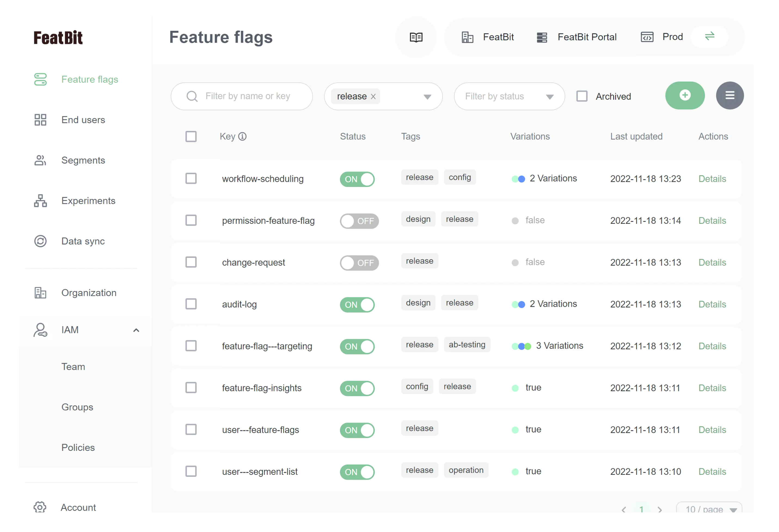Click the Feature flags sidebar icon
This screenshot has height=532, width=779.
pyautogui.click(x=40, y=80)
